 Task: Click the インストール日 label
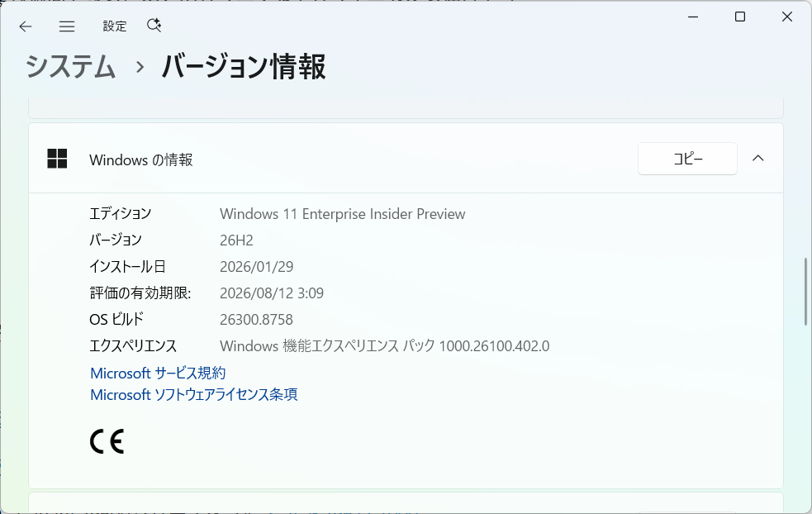tap(127, 267)
